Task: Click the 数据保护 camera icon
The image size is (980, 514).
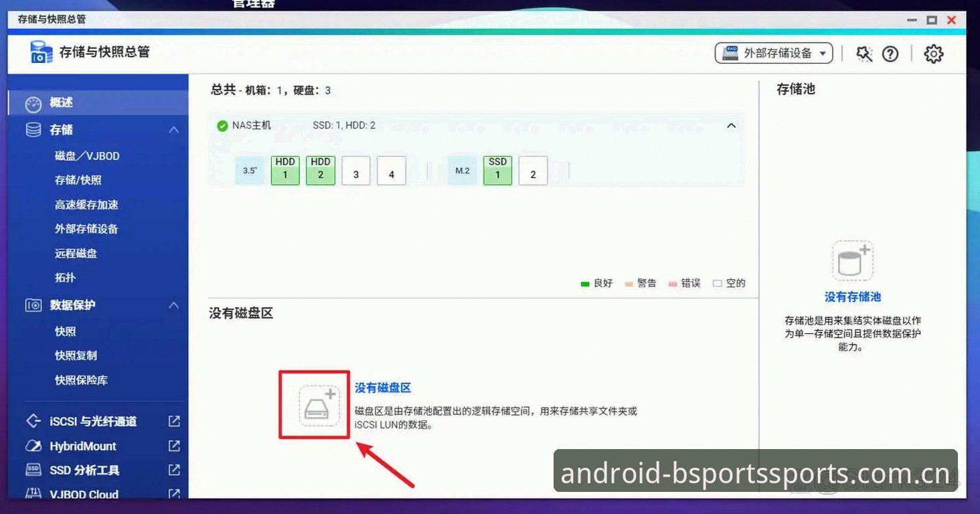Action: (33, 305)
